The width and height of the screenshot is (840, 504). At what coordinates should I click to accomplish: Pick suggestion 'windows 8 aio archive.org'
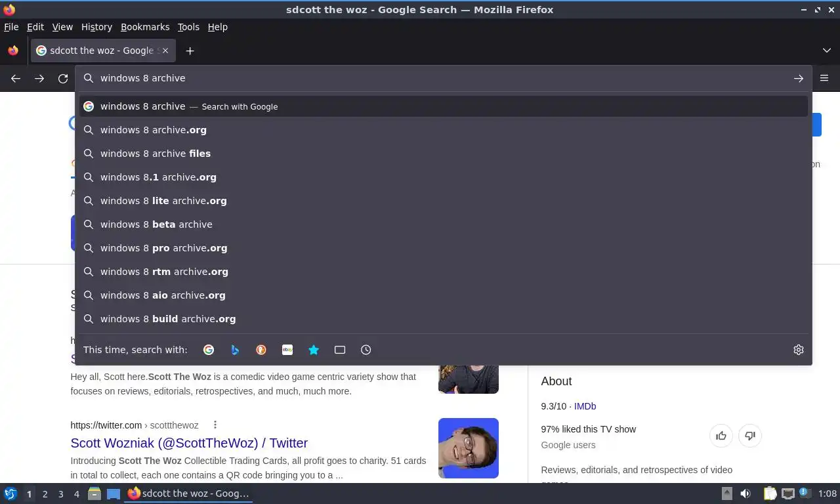click(x=444, y=295)
